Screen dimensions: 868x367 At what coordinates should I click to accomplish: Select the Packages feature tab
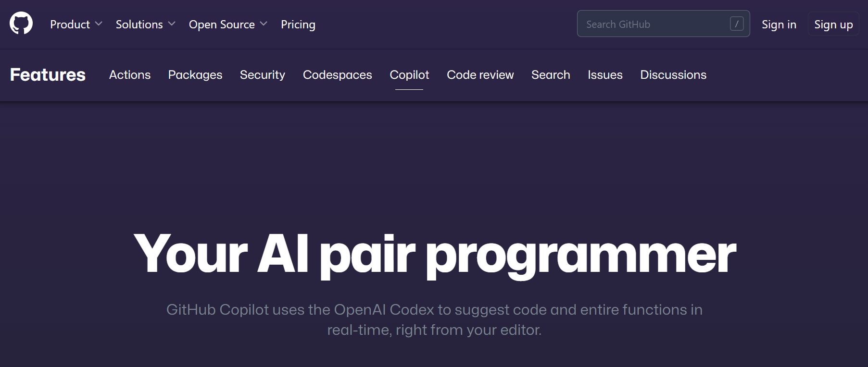pos(195,75)
